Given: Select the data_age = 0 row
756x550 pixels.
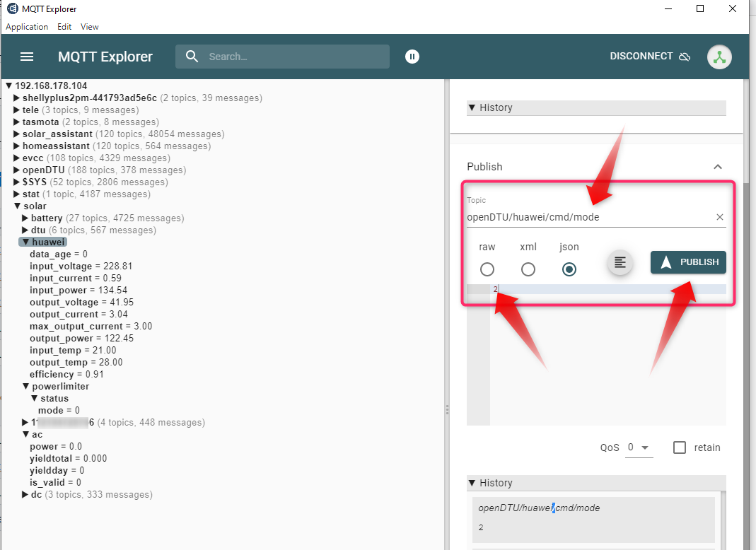Looking at the screenshot, I should point(58,254).
